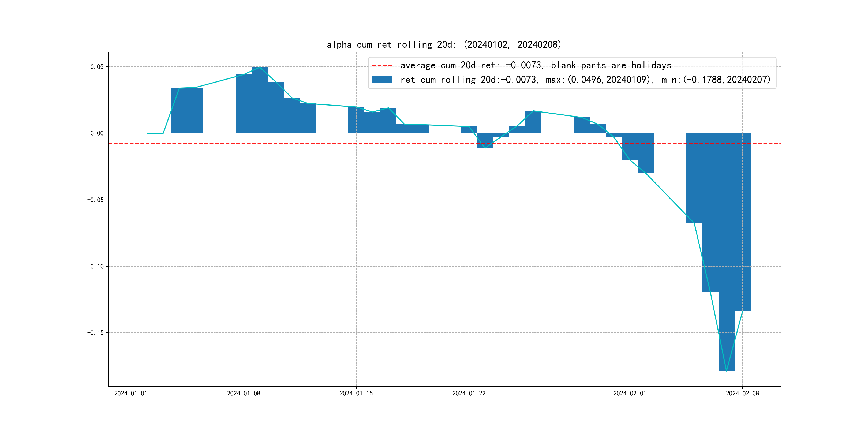Click the 0.00 y-axis tick label
This screenshot has width=868, height=434.
97,133
